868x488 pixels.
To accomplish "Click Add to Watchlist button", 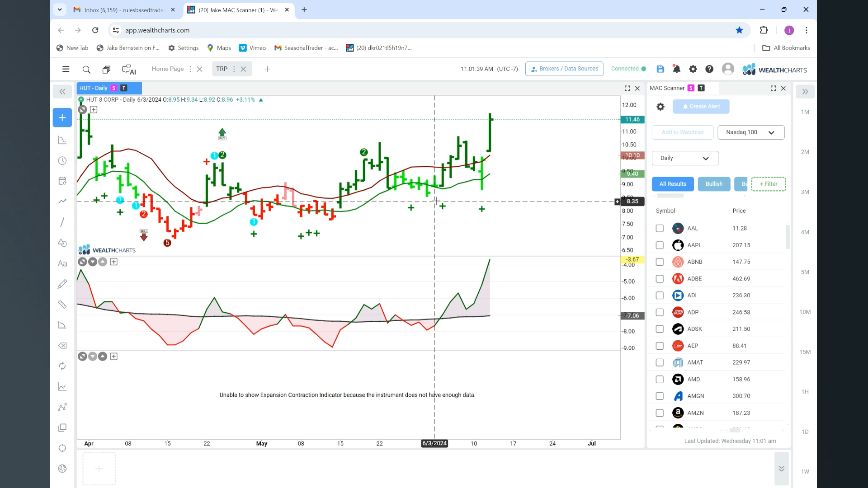I will point(683,132).
